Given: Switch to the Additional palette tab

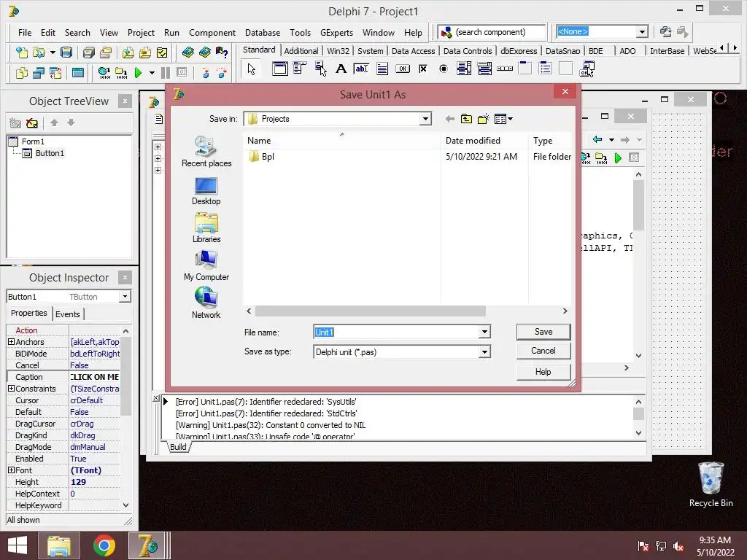Looking at the screenshot, I should [x=301, y=51].
